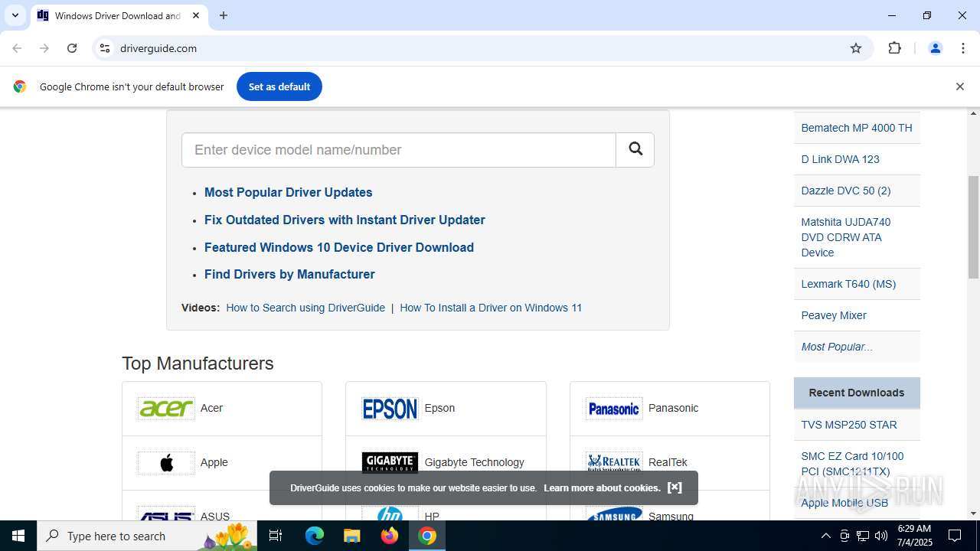Open the Gigabyte Technology logo
Image resolution: width=980 pixels, height=551 pixels.
click(390, 463)
